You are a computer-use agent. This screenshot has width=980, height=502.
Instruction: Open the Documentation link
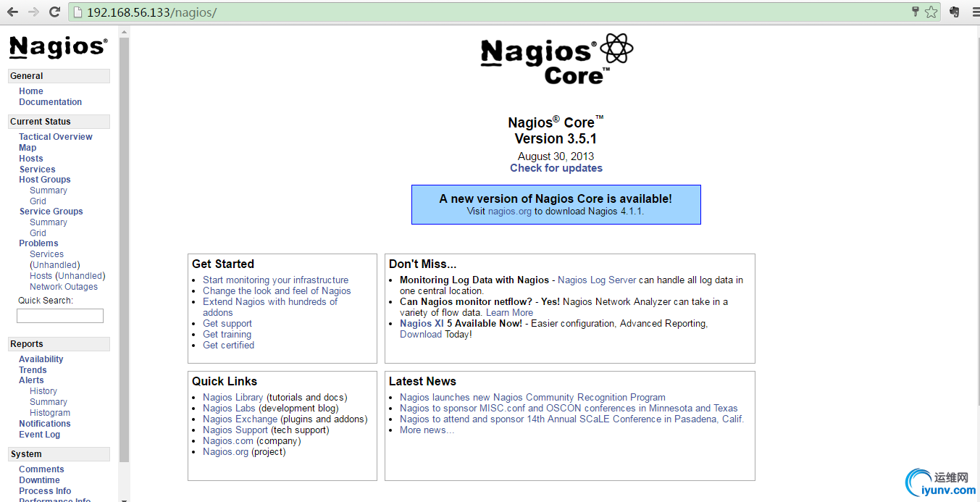50,102
